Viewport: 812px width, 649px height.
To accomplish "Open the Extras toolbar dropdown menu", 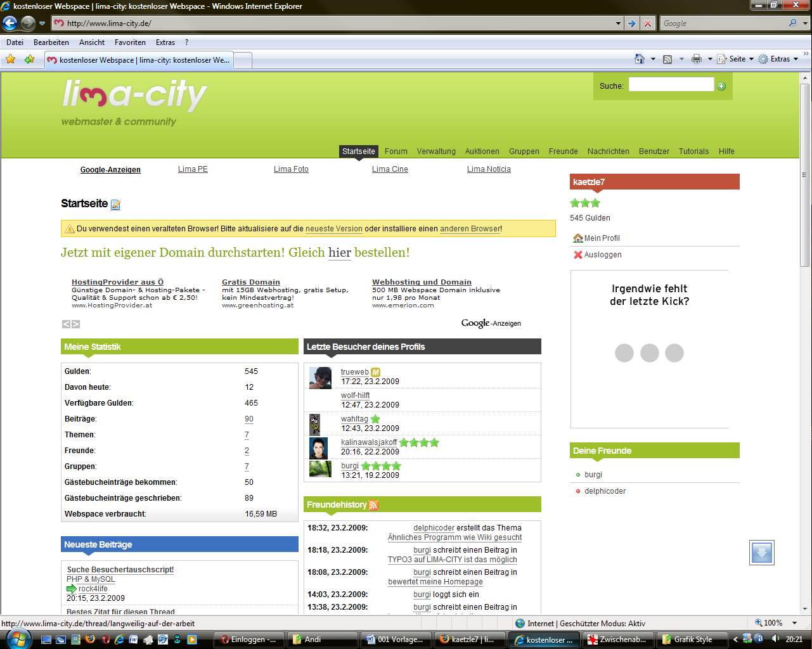I will point(778,59).
